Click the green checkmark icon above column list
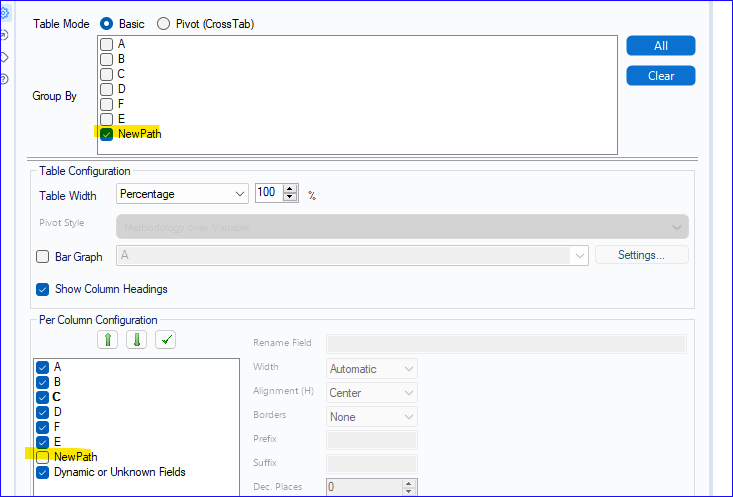 (165, 339)
